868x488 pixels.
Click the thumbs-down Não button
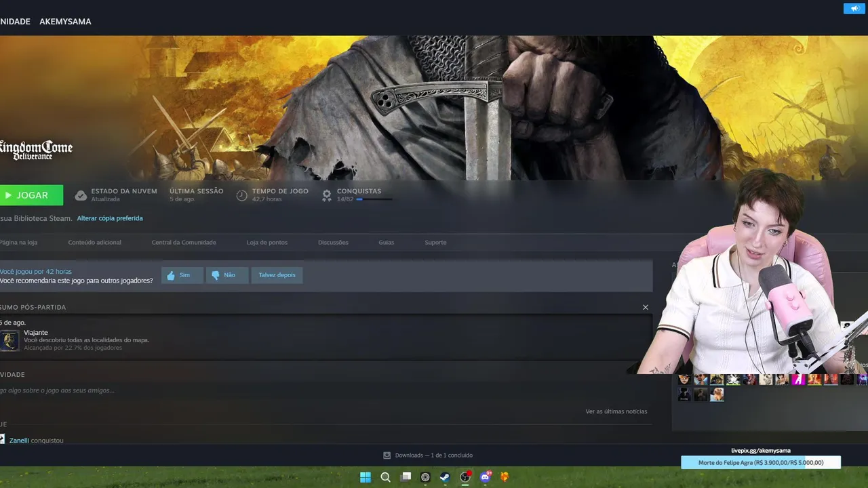tap(227, 275)
